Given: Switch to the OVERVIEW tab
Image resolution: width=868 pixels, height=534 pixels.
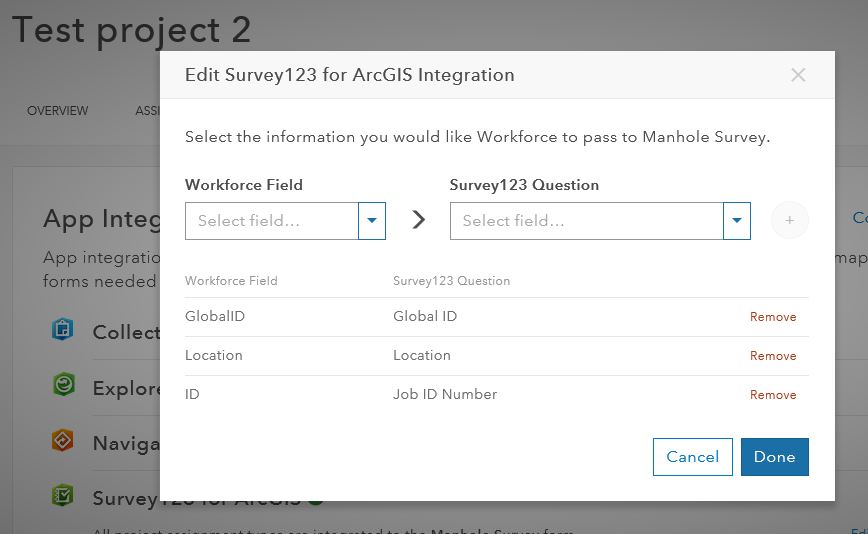Looking at the screenshot, I should [x=58, y=111].
